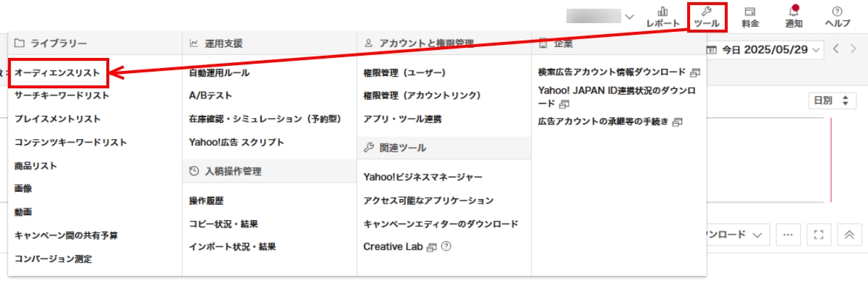Click the more options ellipsis button
The image size is (868, 286).
coord(788,235)
